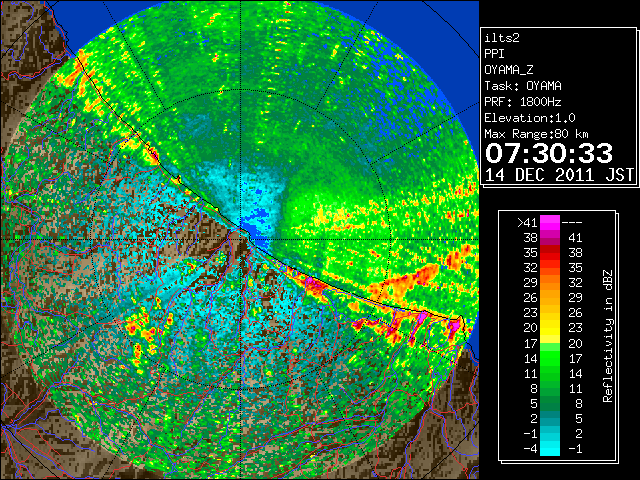Click the ">41" legend label
Image resolution: width=640 pixels, height=480 pixels.
coord(527,222)
